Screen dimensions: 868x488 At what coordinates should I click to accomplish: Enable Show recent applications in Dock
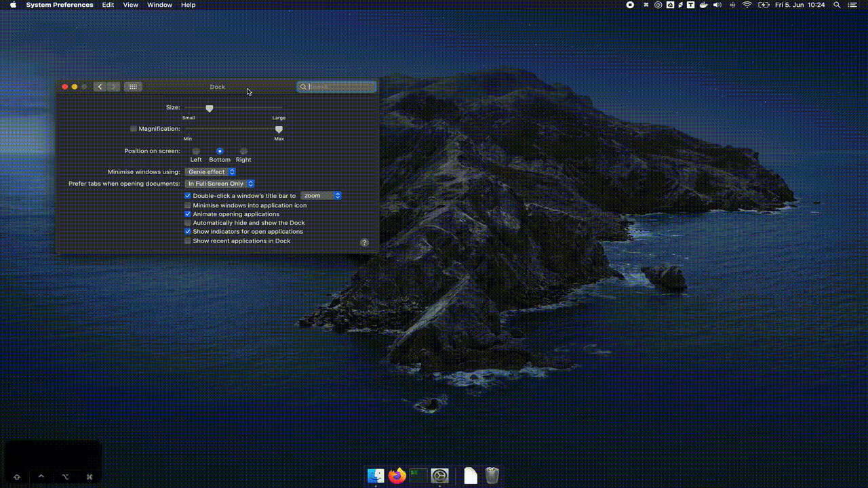coord(188,241)
